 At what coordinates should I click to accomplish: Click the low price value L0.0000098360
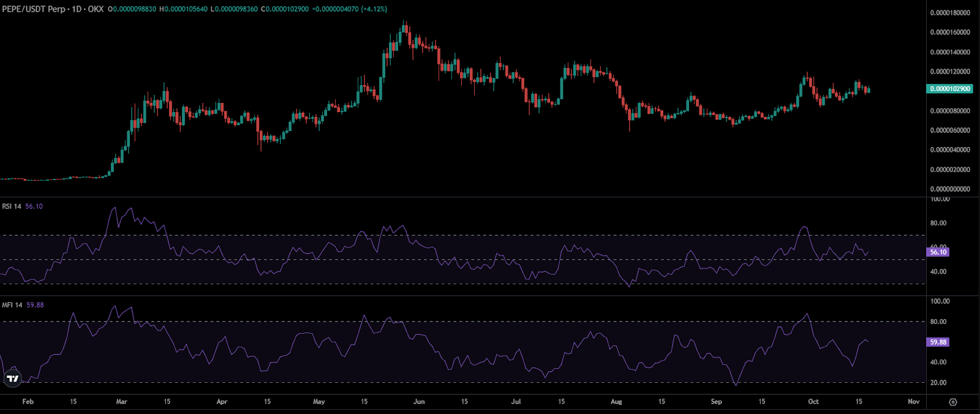point(234,9)
